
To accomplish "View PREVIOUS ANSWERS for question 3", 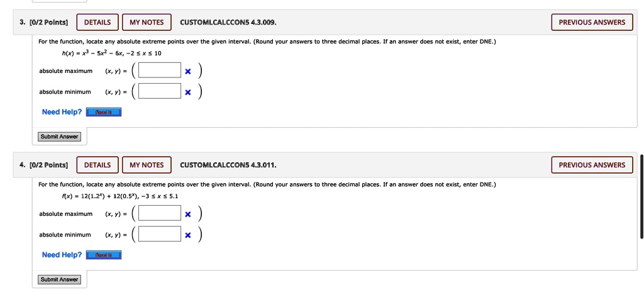I will 592,22.
